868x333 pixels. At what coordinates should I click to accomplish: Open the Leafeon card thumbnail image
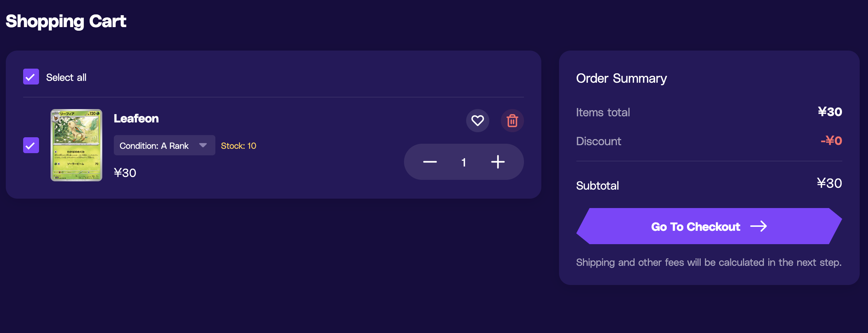76,145
